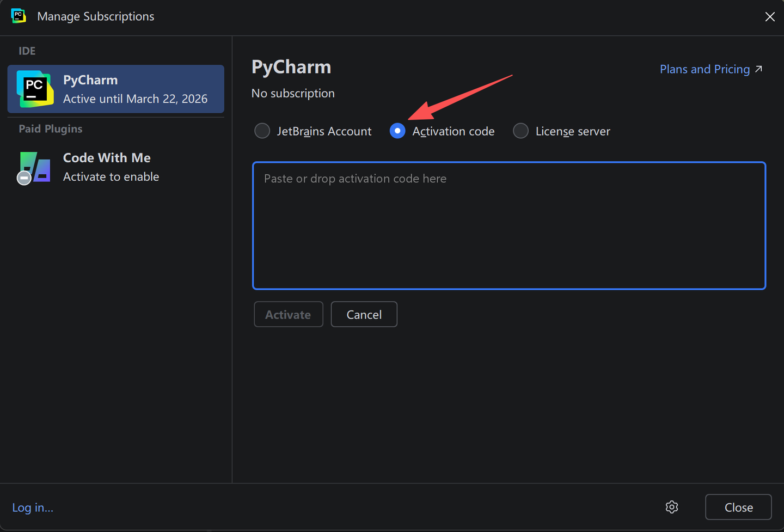Click the "Paid Plugins" section header

pyautogui.click(x=51, y=129)
